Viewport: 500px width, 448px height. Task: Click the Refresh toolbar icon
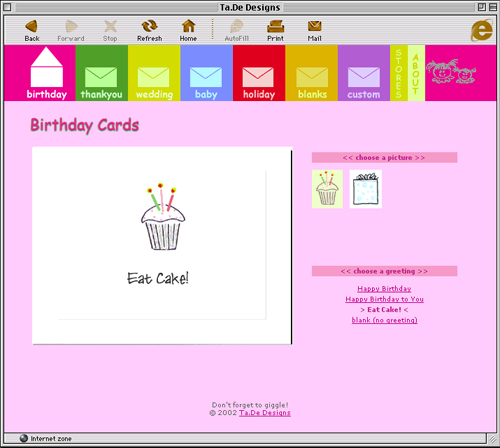point(149,26)
